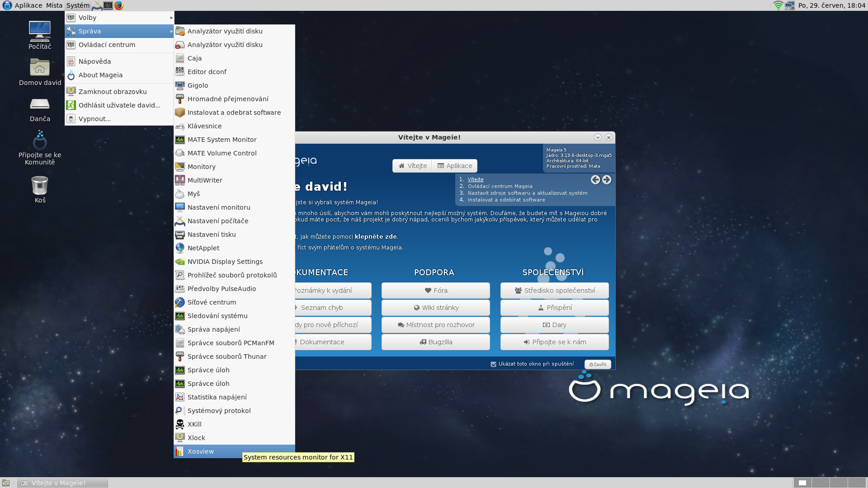
Task: Click the clock showing Po, 29. červen
Action: pos(831,5)
